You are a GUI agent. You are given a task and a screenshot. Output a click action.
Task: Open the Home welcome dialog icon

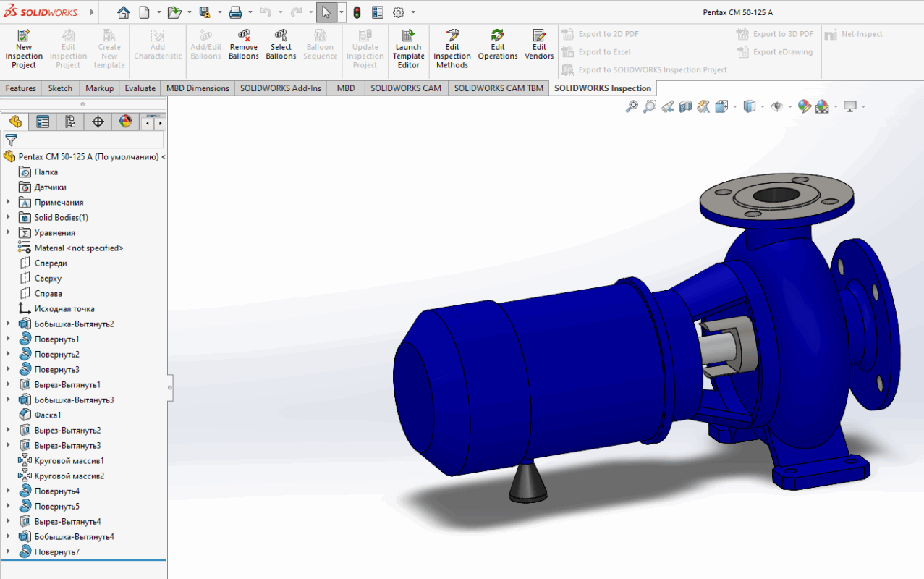pyautogui.click(x=124, y=12)
